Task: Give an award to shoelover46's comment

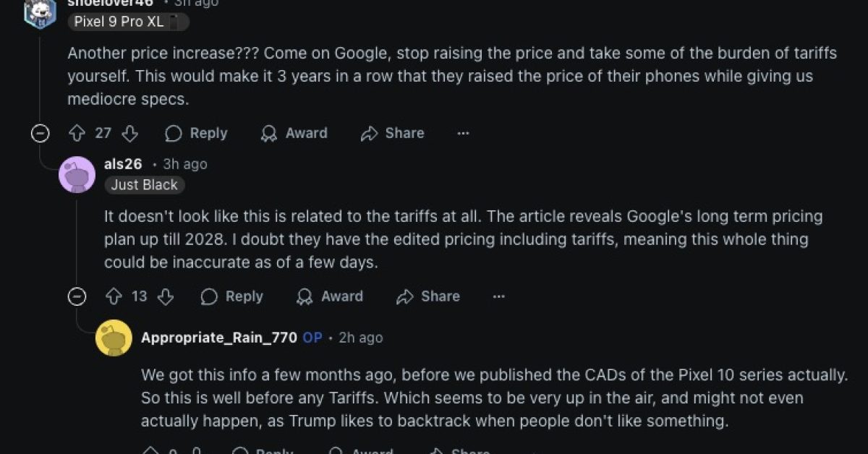Action: click(294, 133)
